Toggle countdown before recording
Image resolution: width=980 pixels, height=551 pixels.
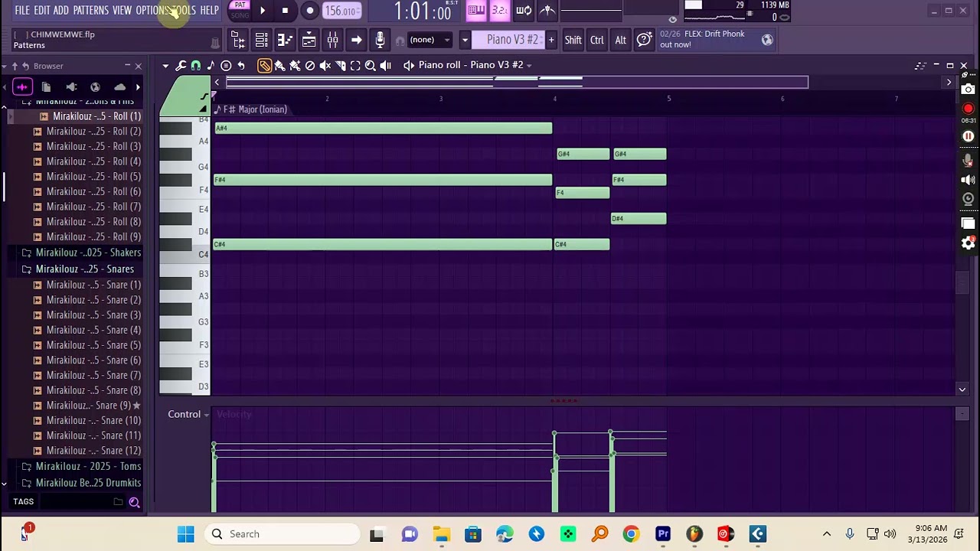pos(500,10)
